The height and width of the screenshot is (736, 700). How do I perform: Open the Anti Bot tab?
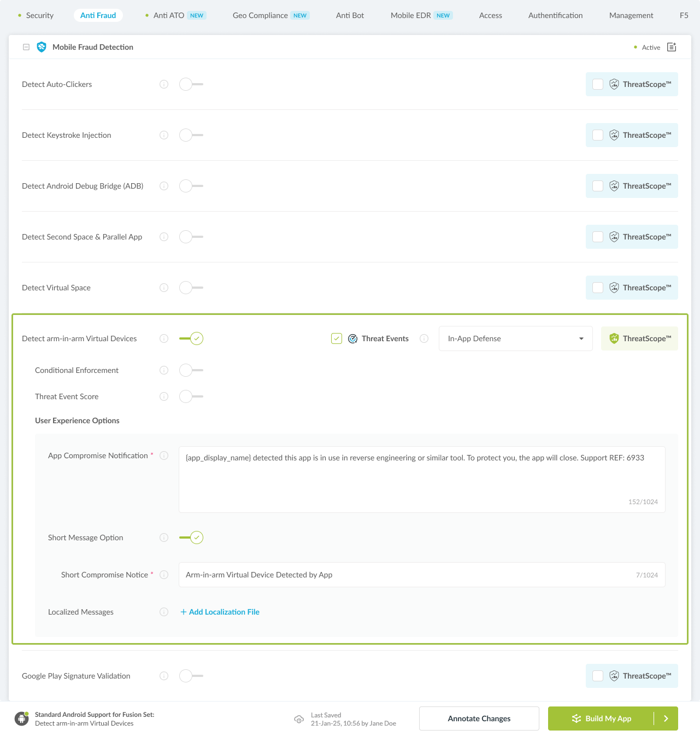click(350, 15)
